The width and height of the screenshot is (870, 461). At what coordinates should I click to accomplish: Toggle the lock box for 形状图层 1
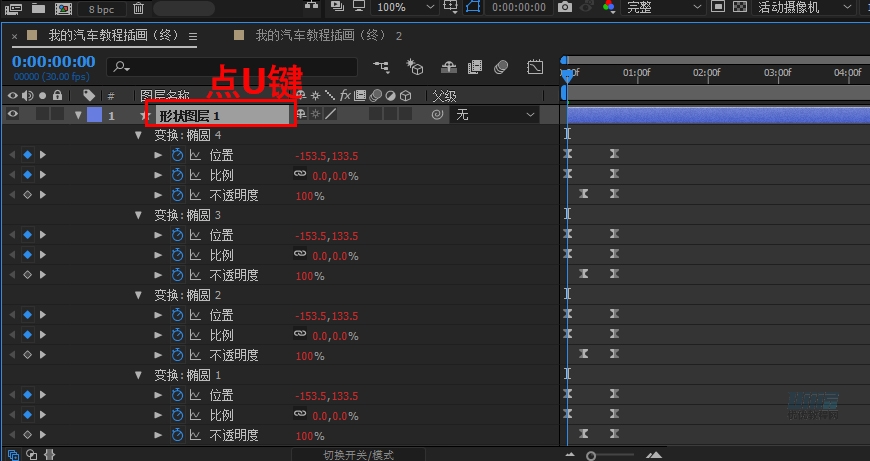coord(57,114)
